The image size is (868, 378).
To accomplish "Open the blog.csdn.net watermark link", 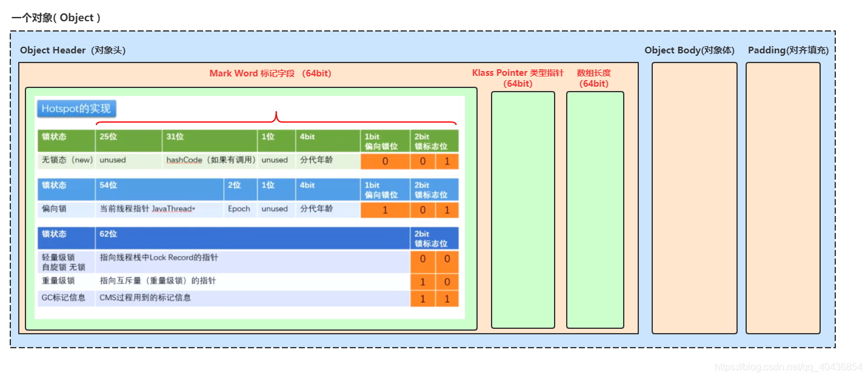I will [788, 367].
